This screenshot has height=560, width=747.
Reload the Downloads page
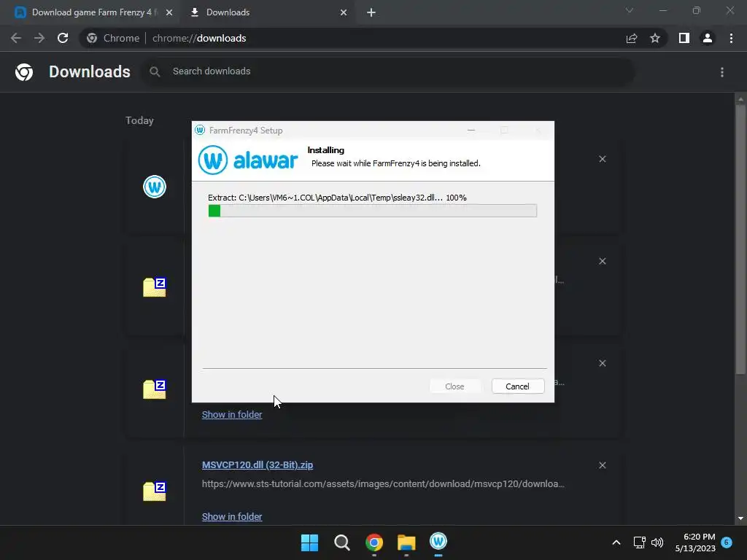pos(63,38)
